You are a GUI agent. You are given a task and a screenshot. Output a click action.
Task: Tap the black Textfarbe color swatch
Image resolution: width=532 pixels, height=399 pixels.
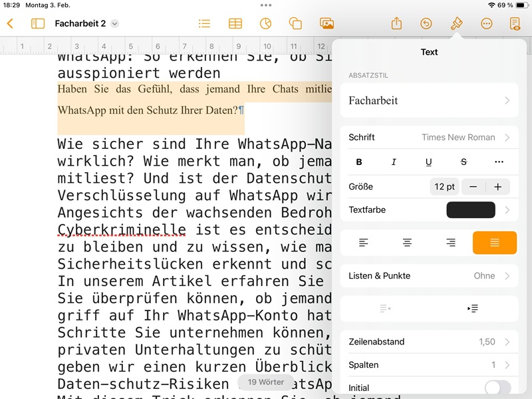[471, 210]
